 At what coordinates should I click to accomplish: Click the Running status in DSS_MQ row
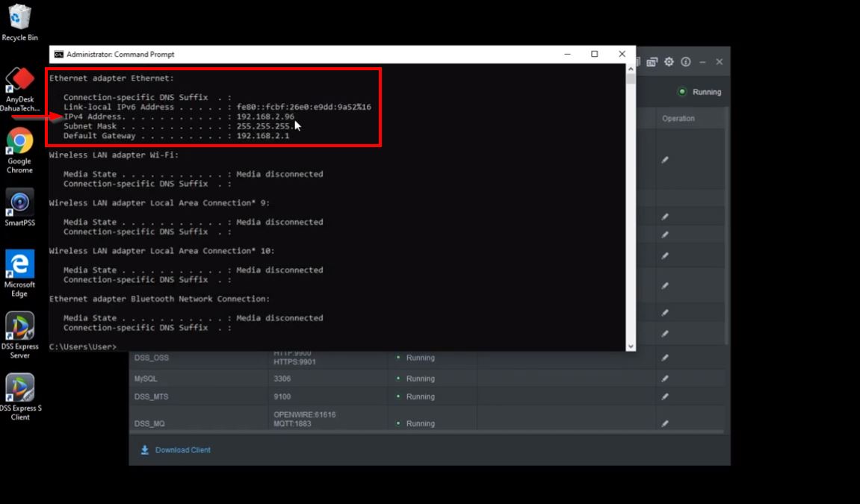[x=420, y=423]
